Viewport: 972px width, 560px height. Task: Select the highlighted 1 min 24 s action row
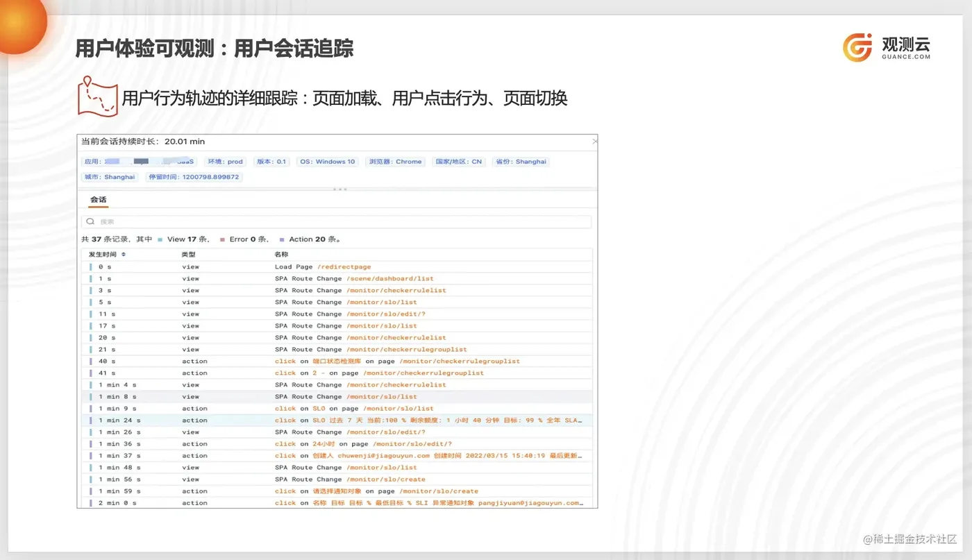pos(338,420)
